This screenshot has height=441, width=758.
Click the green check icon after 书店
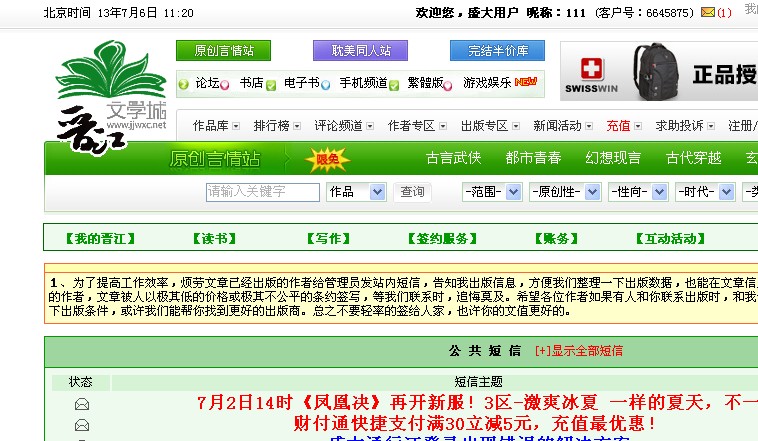tap(271, 86)
